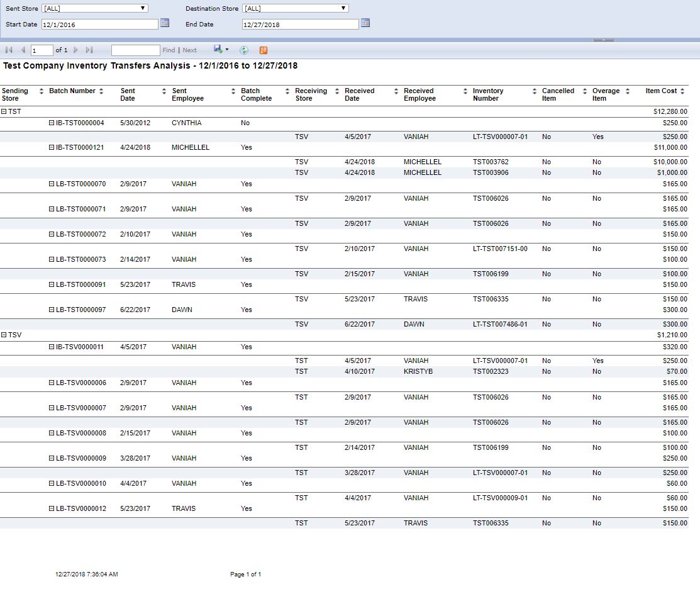The width and height of the screenshot is (700, 594).
Task: Click received date 6/22/2017 for DAWN
Action: point(359,324)
